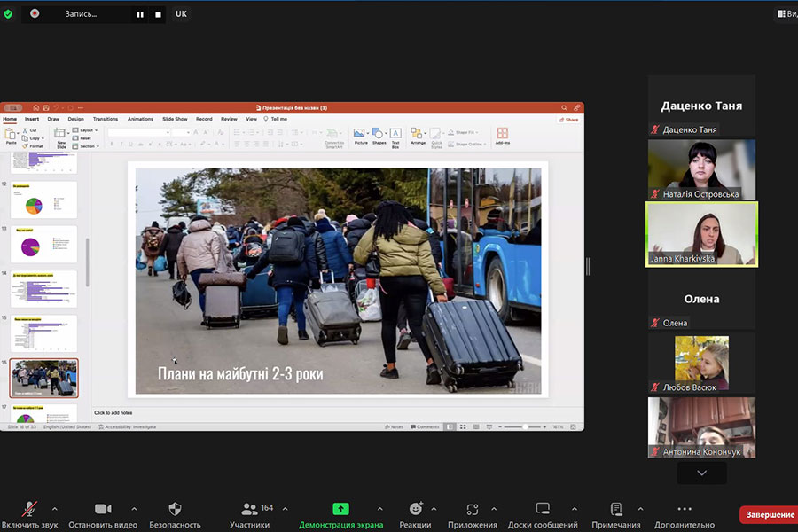This screenshot has width=798, height=532.
Task: Open the Примечания notes icon
Action: tap(615, 509)
